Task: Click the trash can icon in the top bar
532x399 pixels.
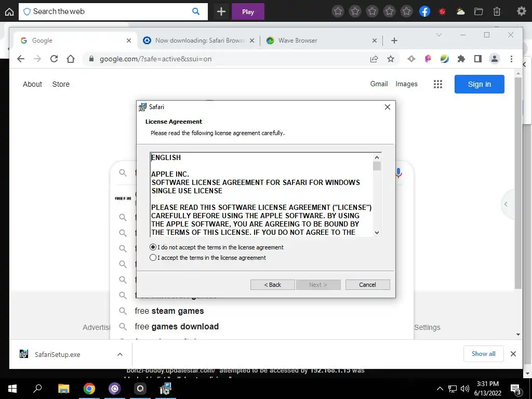Action: pyautogui.click(x=497, y=12)
